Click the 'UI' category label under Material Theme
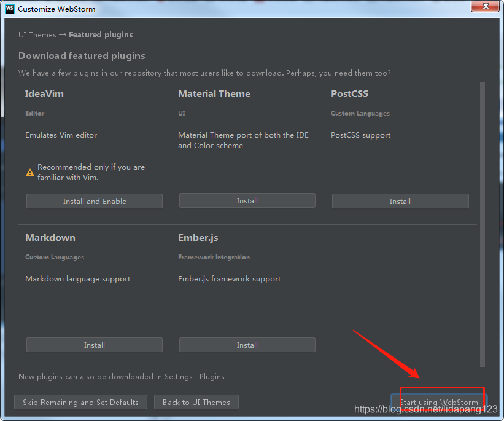 tap(182, 113)
